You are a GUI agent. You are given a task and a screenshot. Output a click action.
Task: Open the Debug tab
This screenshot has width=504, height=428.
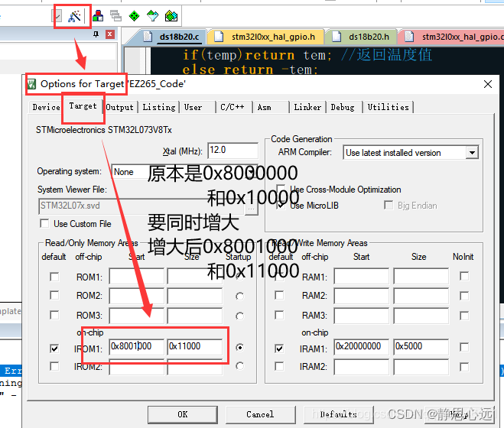344,107
